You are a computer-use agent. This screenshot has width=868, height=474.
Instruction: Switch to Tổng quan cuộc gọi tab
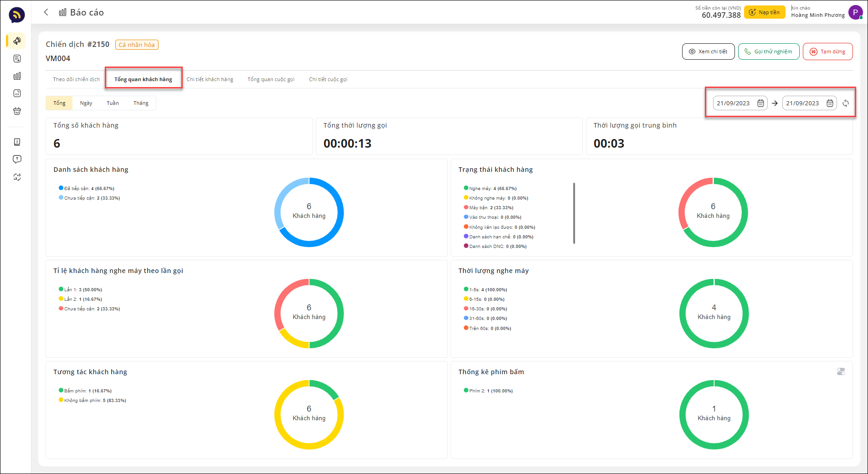pyautogui.click(x=271, y=79)
